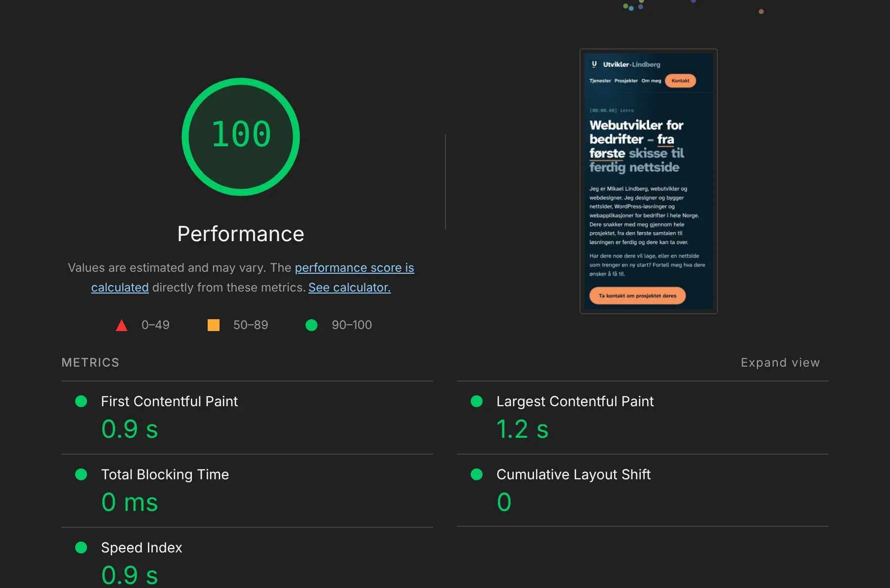The width and height of the screenshot is (890, 588).
Task: Click the green dot beside Total Blocking Time
Action: tap(81, 474)
